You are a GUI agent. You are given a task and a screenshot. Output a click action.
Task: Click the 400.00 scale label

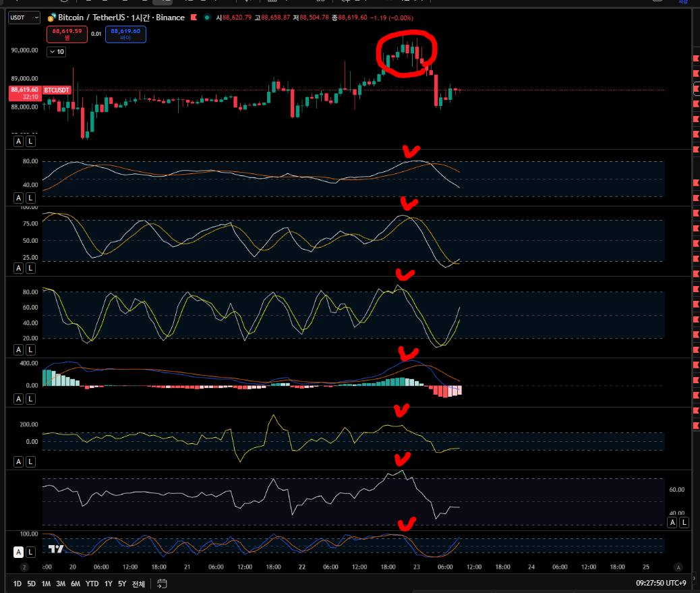coord(28,363)
